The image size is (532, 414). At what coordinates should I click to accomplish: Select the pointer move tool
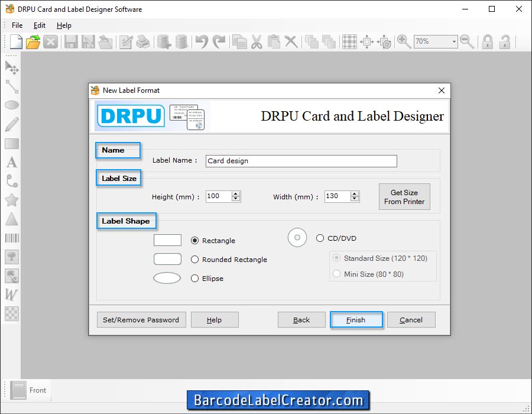click(12, 67)
